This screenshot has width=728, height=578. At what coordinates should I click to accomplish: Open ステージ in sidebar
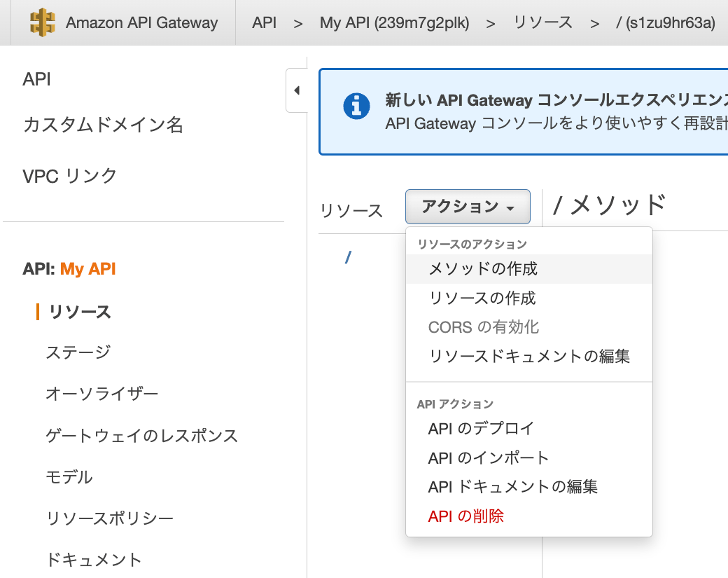pos(78,352)
